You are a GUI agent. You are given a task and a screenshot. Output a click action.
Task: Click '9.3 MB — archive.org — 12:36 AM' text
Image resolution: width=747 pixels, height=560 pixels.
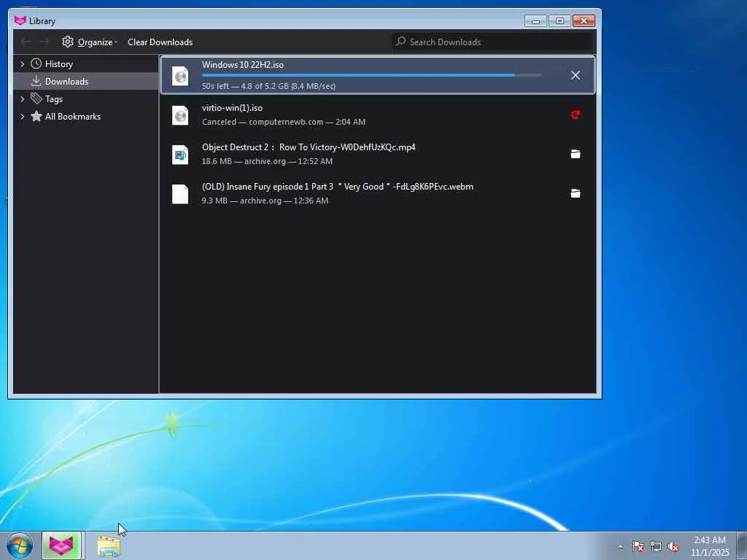pos(265,201)
